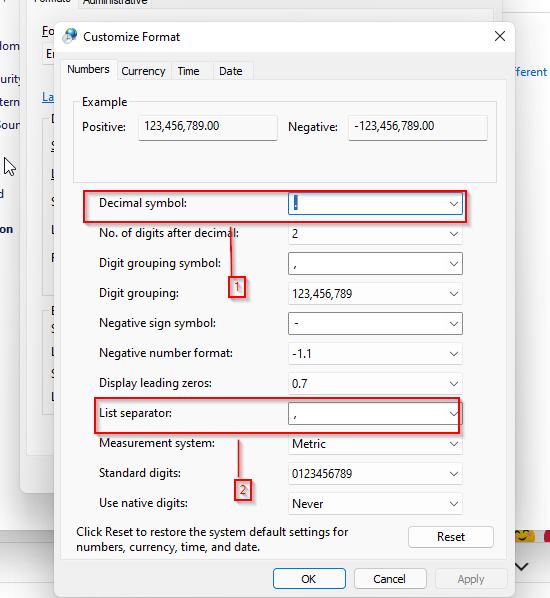This screenshot has height=598, width=550.
Task: Expand the List separator dropdown arrow
Action: [454, 414]
